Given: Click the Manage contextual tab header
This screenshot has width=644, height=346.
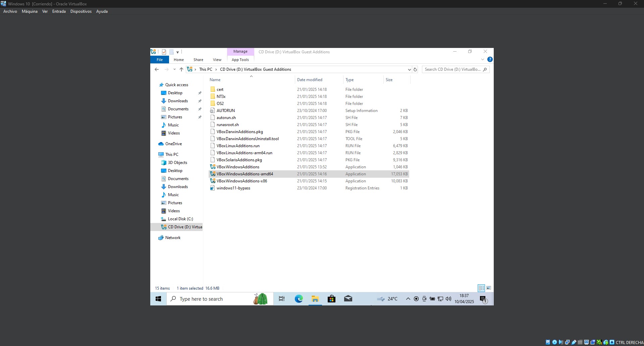Looking at the screenshot, I should tap(240, 51).
